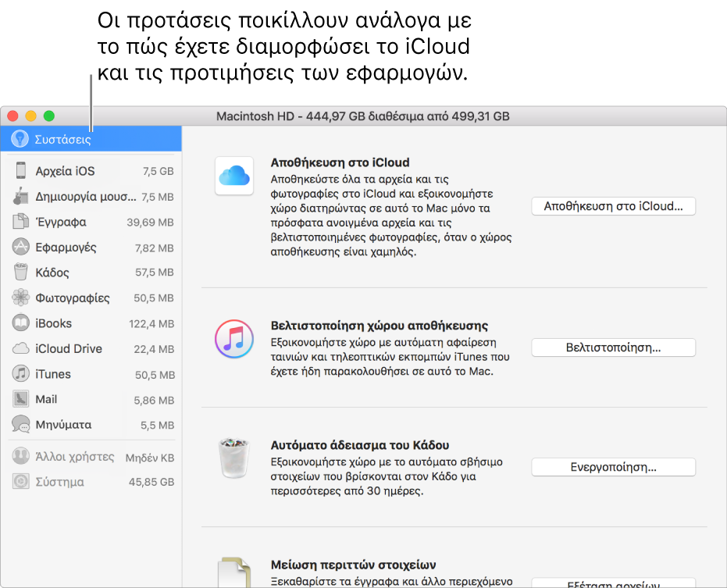Click the Ενεργοποίηση… button
727x588 pixels.
tap(614, 467)
